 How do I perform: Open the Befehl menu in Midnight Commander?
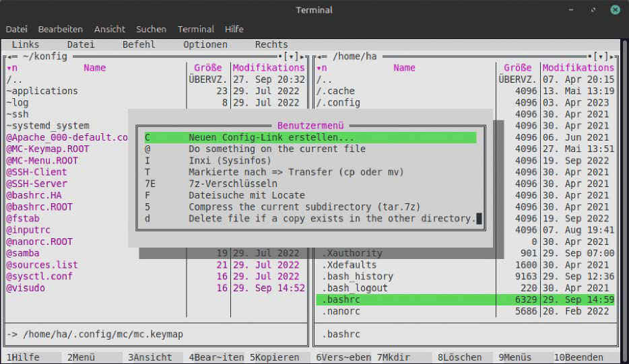(139, 44)
